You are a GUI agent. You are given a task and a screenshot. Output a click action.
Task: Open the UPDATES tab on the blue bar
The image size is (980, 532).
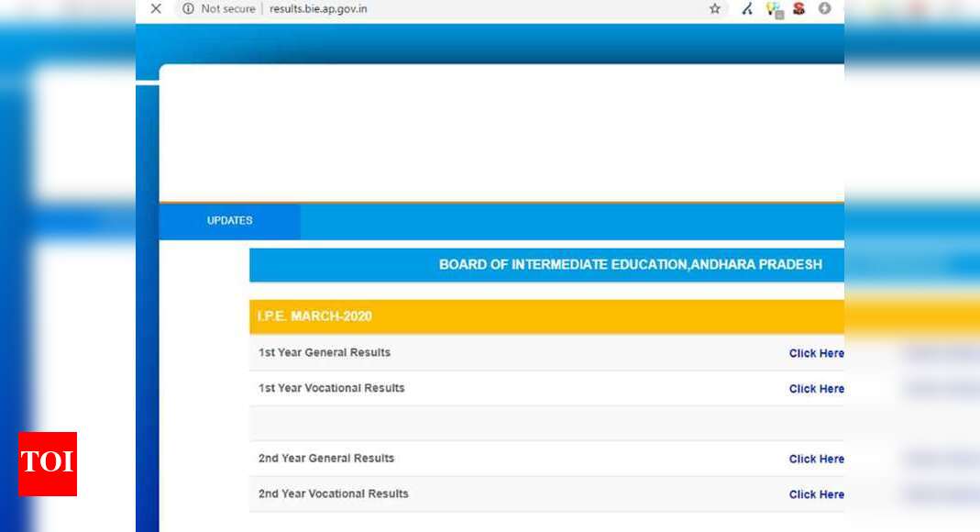click(228, 220)
